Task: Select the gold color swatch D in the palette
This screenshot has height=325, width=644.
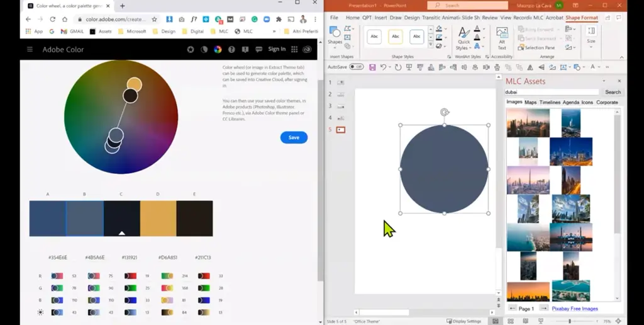Action: pyautogui.click(x=158, y=219)
